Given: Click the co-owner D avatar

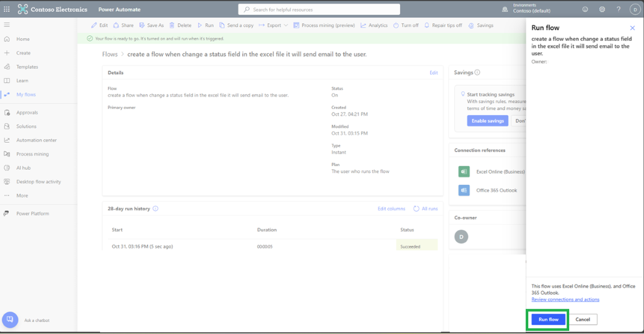Looking at the screenshot, I should point(461,237).
